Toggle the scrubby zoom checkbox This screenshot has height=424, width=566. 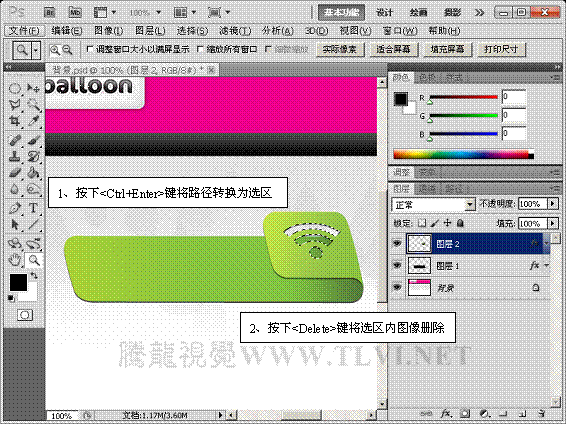268,49
